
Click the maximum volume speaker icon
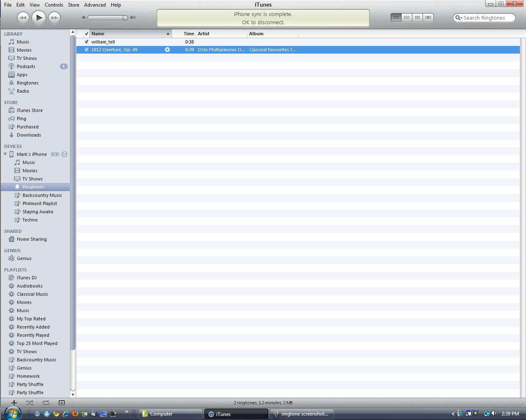[133, 18]
